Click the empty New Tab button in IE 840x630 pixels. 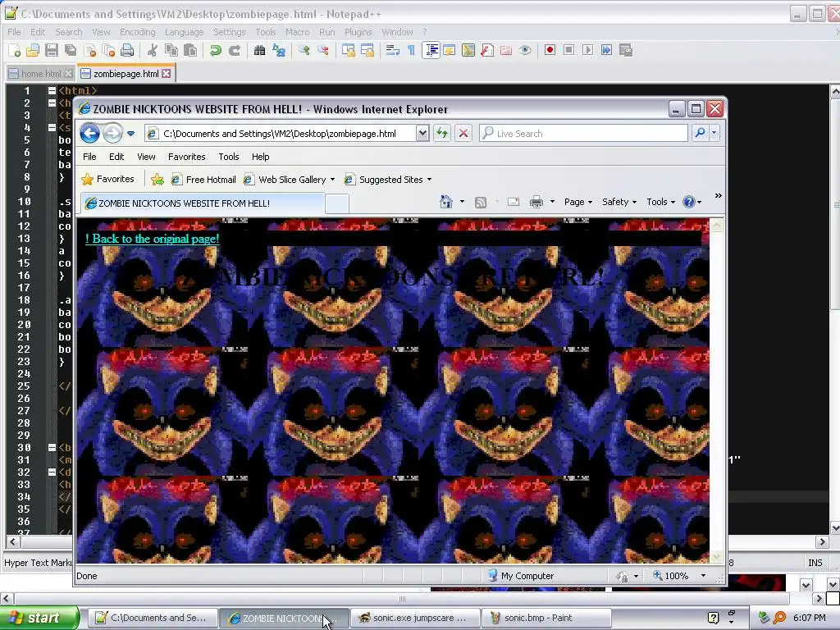click(337, 203)
